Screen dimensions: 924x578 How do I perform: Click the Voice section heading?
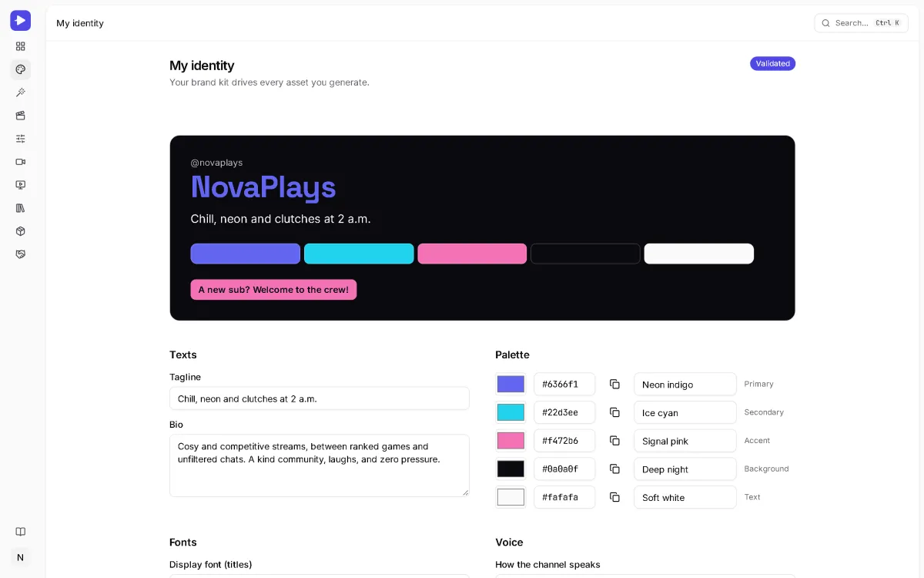click(509, 543)
